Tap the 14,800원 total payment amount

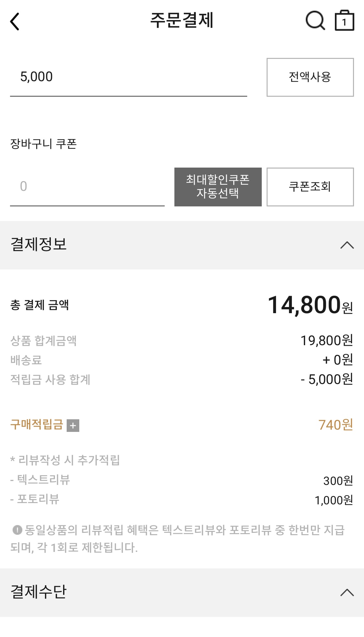[x=310, y=305]
